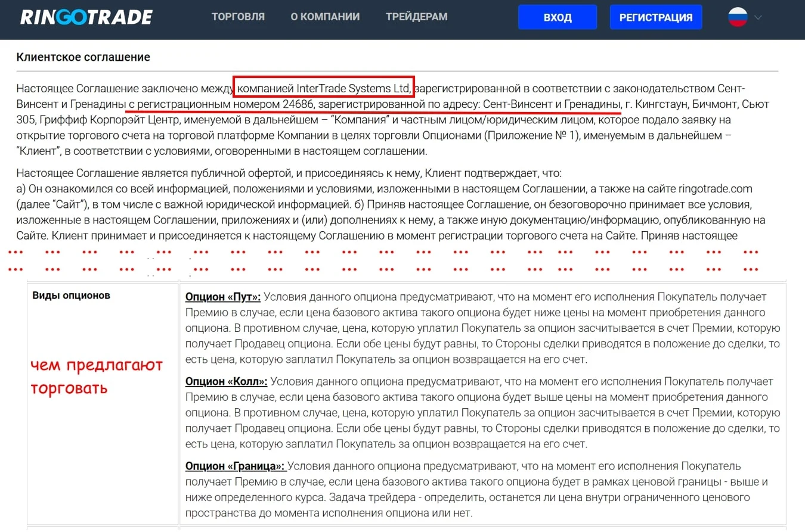Open the ТОРГОВЛЯ menu
This screenshot has width=805, height=532.
click(238, 17)
